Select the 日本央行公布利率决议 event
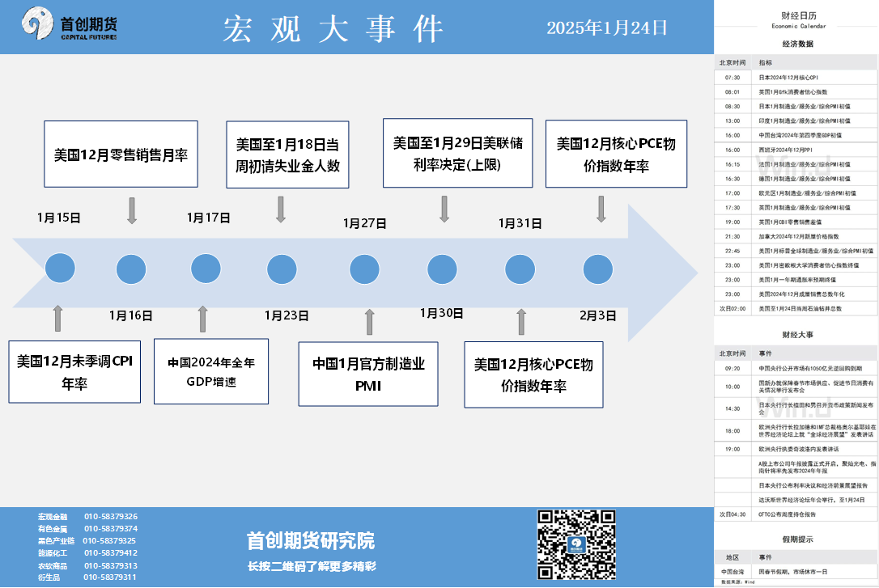This screenshot has height=588, width=879. 796,485
